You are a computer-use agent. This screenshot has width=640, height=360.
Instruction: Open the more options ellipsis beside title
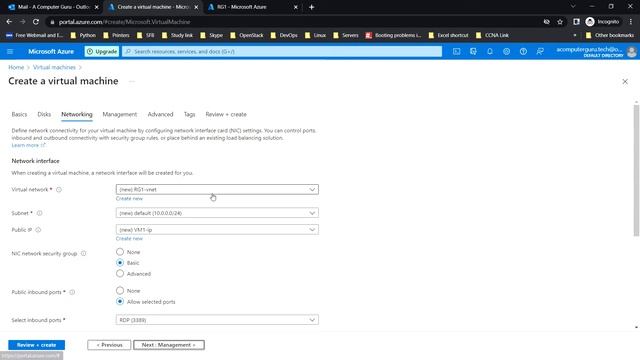131,81
